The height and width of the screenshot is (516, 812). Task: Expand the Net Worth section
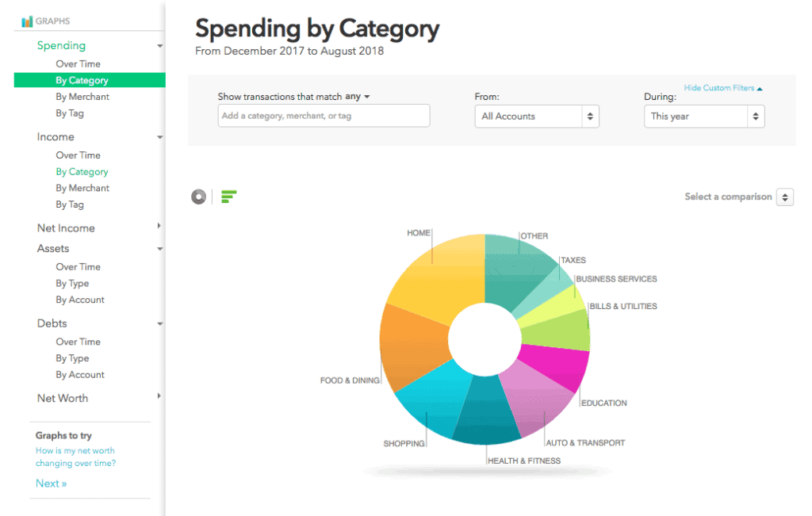(159, 398)
